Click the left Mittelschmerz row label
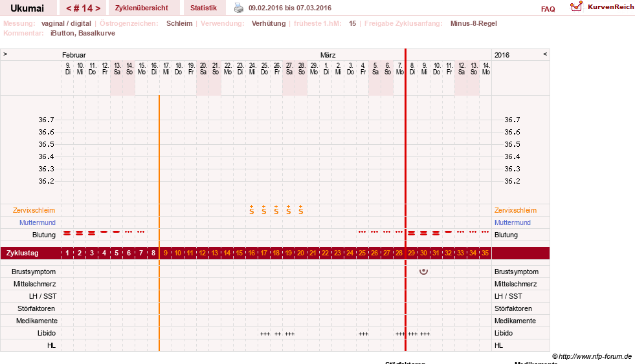 coord(34,284)
